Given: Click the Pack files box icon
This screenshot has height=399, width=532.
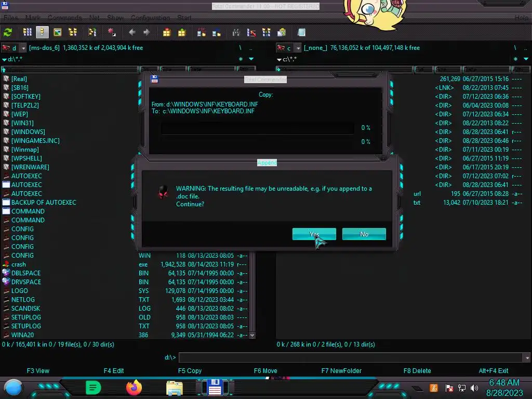Looking at the screenshot, I should [x=167, y=33].
